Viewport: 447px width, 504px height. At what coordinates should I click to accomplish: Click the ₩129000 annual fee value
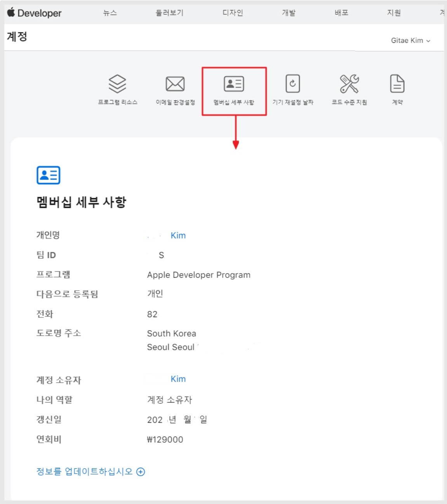pos(165,439)
